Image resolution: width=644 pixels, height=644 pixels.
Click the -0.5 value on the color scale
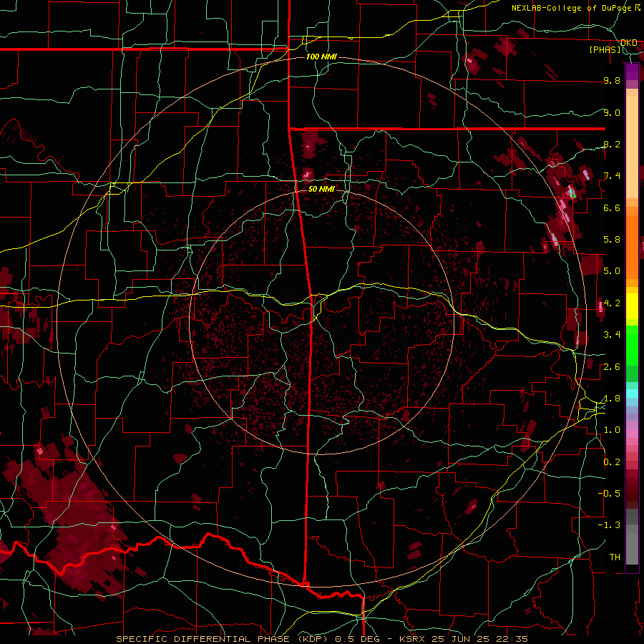(609, 494)
